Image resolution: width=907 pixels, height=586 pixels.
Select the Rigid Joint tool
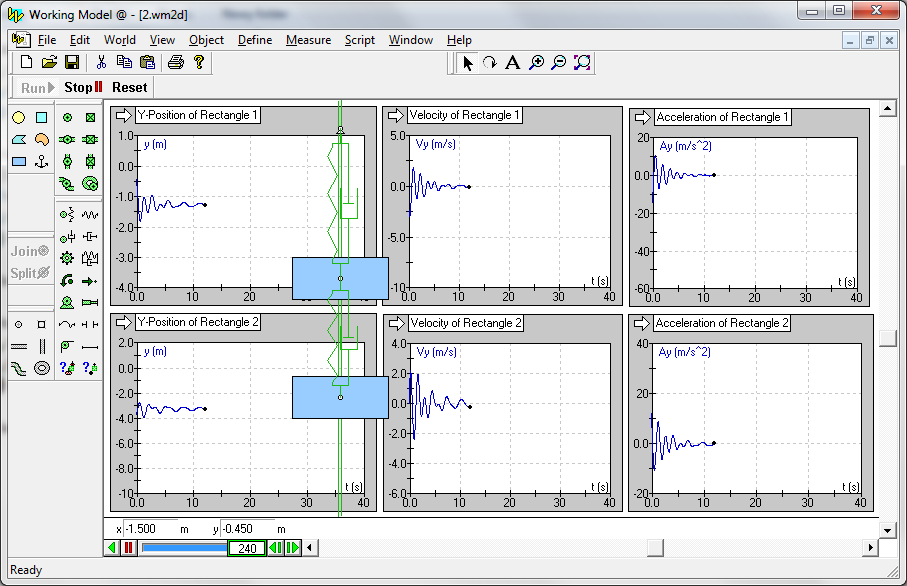coord(90,117)
